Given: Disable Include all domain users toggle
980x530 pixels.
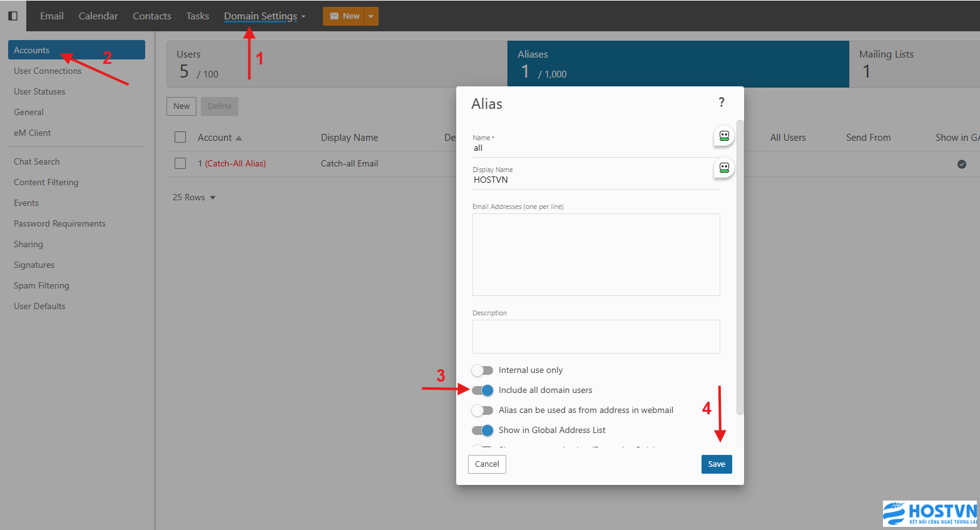Looking at the screenshot, I should pos(482,390).
